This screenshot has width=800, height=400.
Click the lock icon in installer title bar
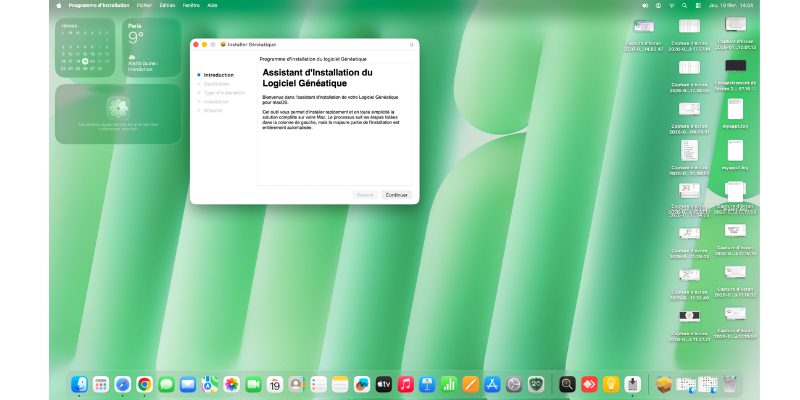[x=411, y=45]
